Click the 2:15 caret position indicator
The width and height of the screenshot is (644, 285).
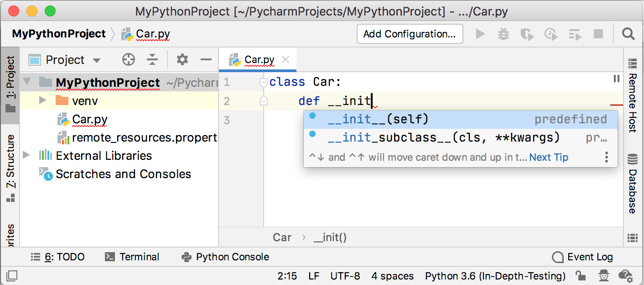click(x=287, y=276)
